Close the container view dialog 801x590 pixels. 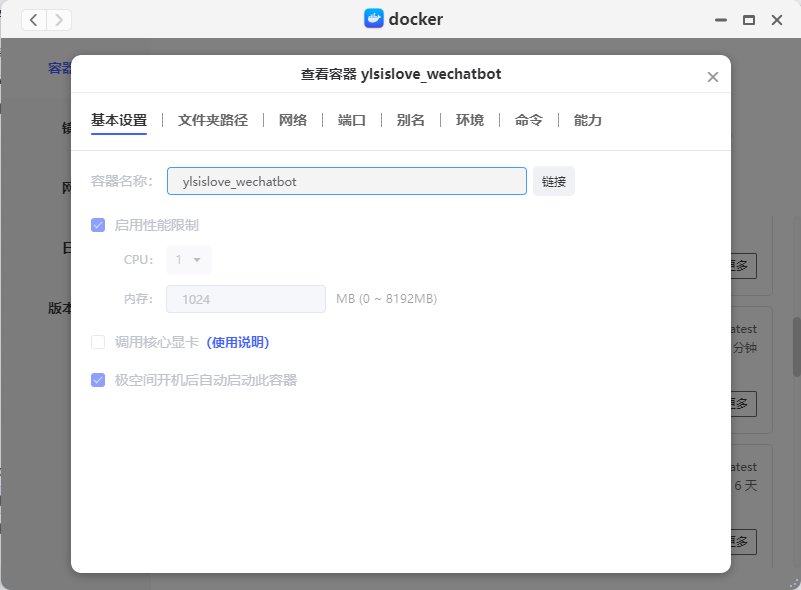pyautogui.click(x=713, y=77)
